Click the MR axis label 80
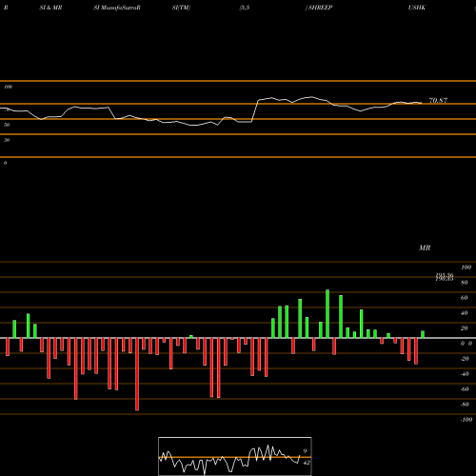The image size is (476, 476). [x=465, y=283]
